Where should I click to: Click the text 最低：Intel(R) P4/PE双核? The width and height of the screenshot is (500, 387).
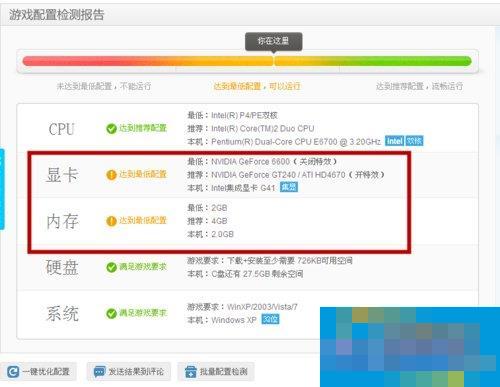point(232,115)
